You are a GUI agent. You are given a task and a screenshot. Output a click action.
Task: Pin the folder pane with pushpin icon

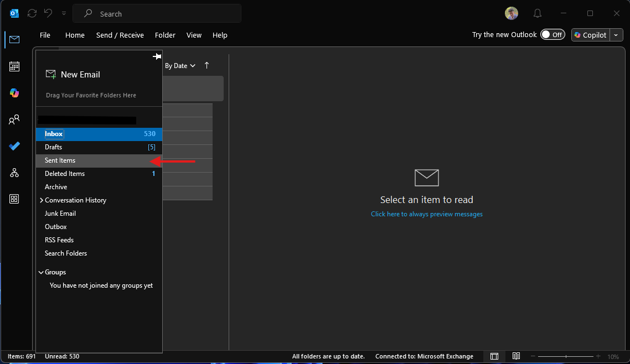coord(157,56)
